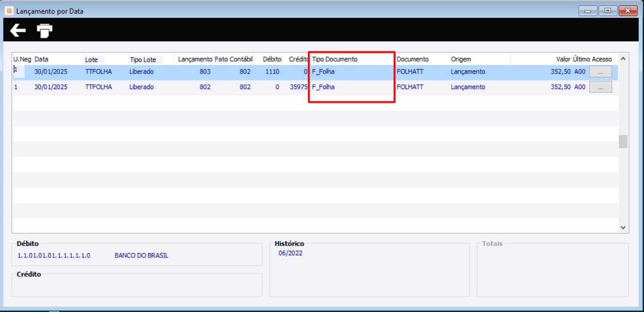Click Origem Lançamento in the first row
644x312 pixels.
click(468, 72)
